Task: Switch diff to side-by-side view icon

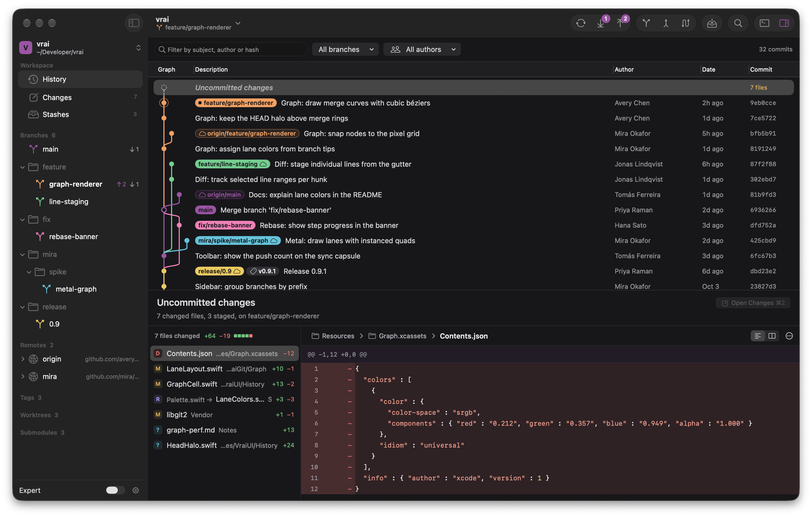Action: (x=772, y=336)
